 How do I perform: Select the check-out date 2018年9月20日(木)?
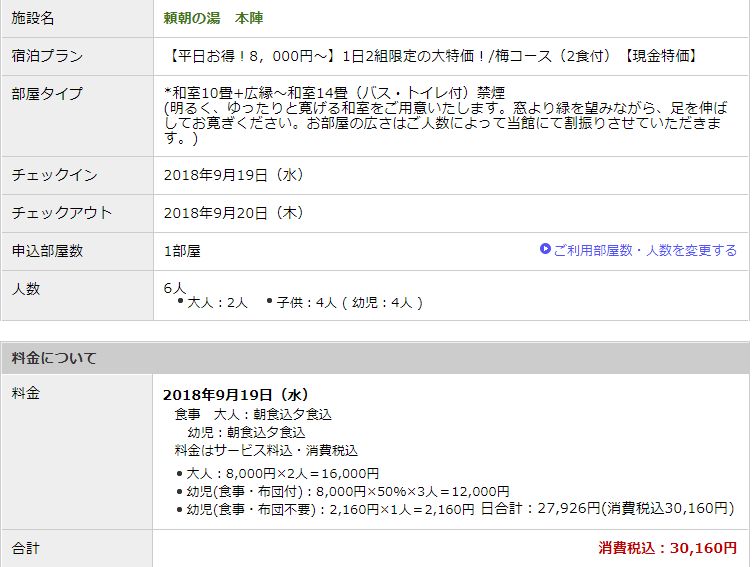point(233,213)
